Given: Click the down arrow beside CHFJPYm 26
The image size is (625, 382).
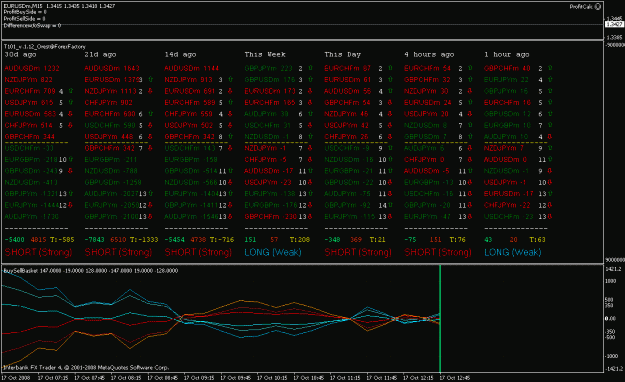Looking at the screenshot, I should tap(390, 137).
